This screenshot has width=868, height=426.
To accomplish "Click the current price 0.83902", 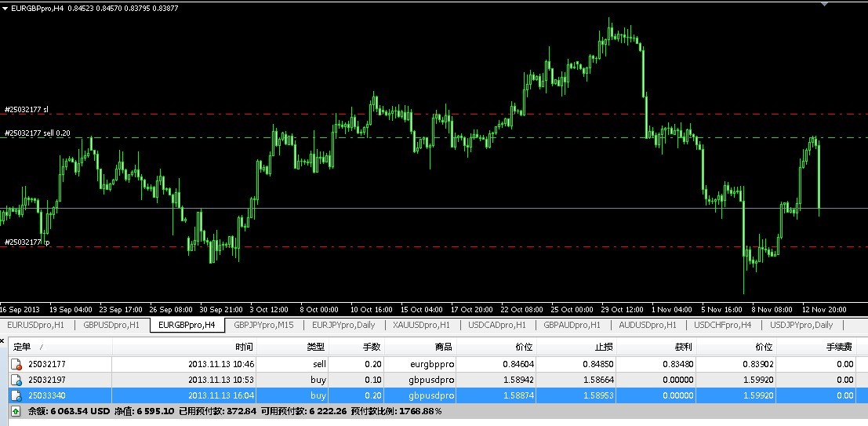I will coord(758,365).
